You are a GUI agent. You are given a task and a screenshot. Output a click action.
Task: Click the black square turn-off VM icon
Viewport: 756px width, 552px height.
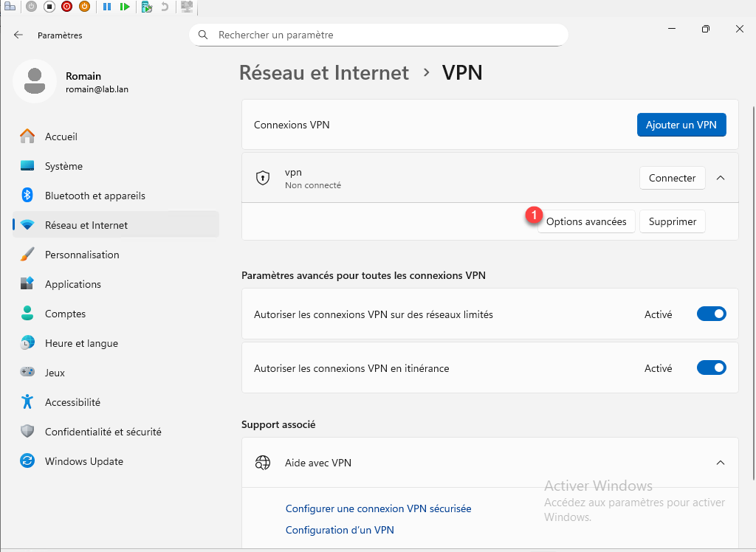tap(49, 7)
